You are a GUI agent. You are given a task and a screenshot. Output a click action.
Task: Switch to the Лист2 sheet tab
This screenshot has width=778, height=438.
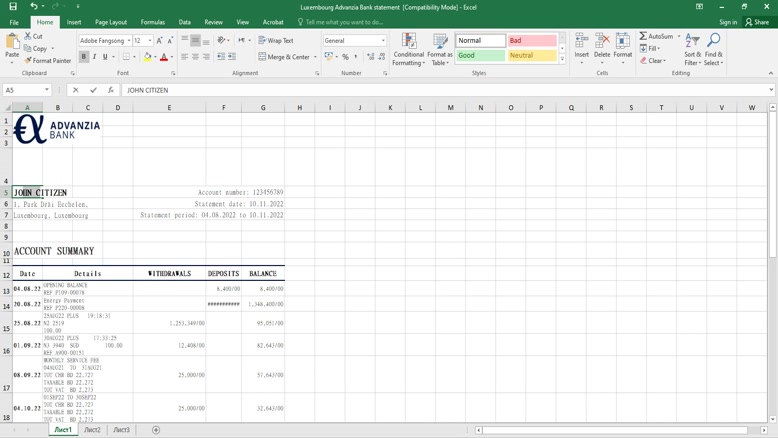[x=92, y=430]
